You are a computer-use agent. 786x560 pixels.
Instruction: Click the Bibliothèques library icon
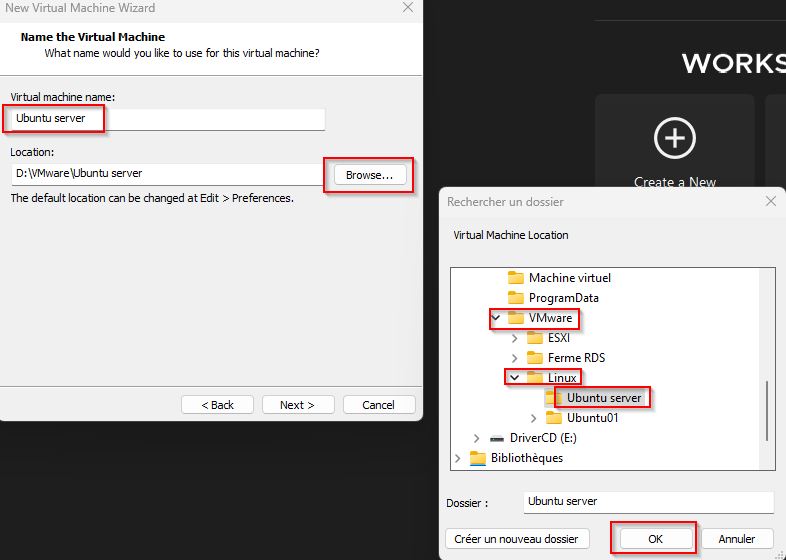pyautogui.click(x=478, y=458)
